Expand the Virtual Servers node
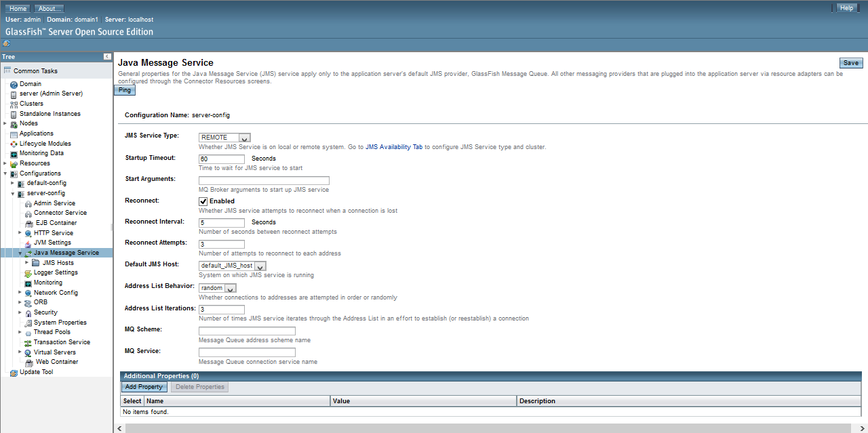Viewport: 868px width, 433px height. 20,352
